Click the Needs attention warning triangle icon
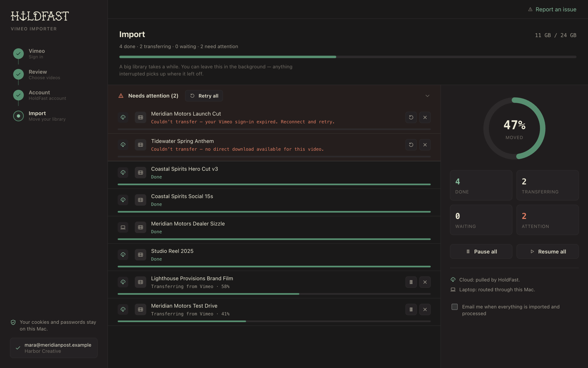 [x=121, y=96]
